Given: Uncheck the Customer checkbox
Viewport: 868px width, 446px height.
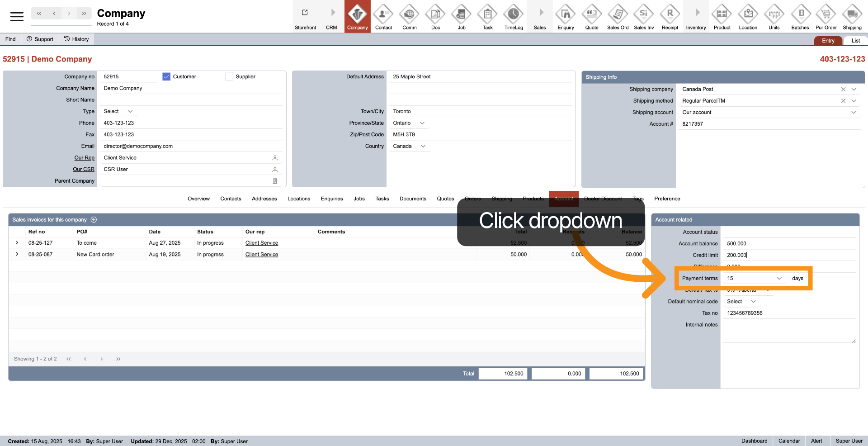Looking at the screenshot, I should 166,77.
